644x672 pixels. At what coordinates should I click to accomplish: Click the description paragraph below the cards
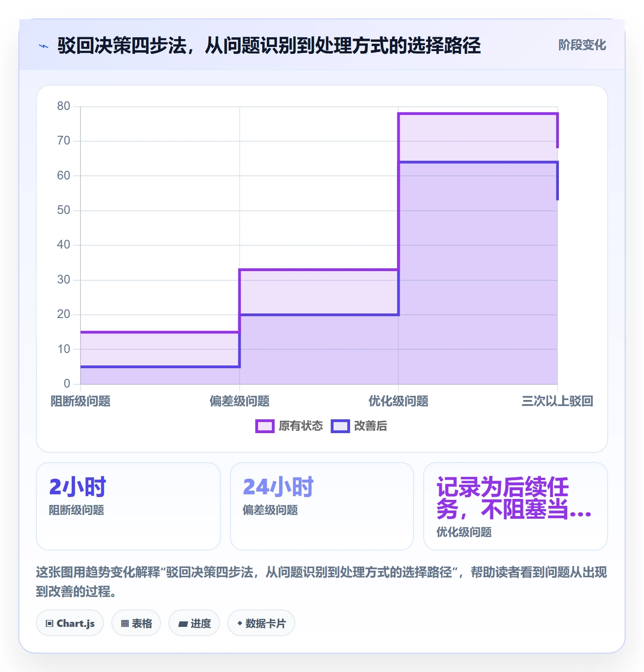(x=322, y=582)
